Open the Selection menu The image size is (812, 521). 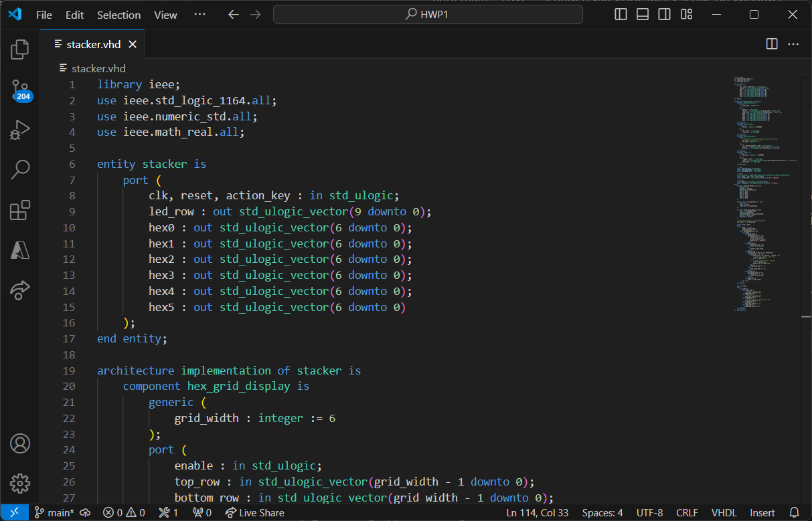(x=119, y=15)
